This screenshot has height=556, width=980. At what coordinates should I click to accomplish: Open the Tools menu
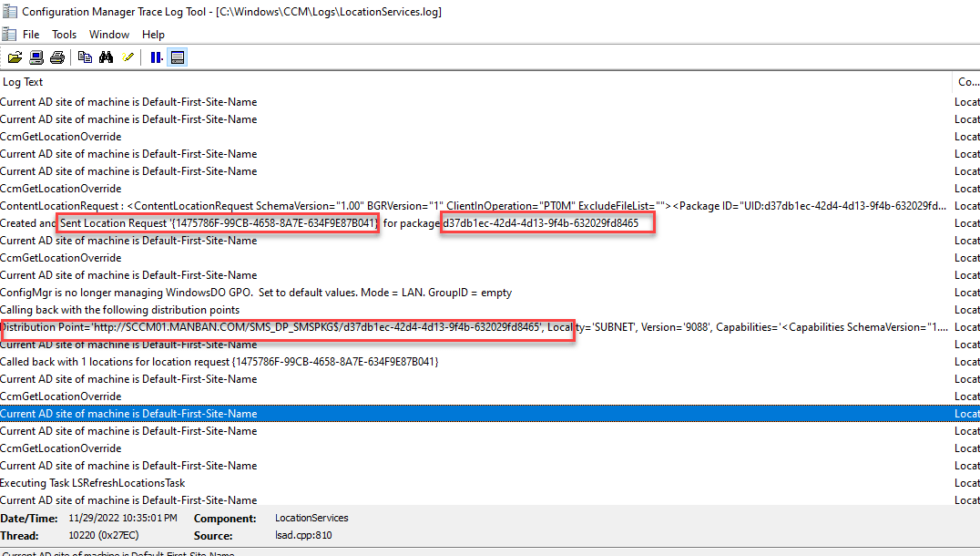(64, 34)
